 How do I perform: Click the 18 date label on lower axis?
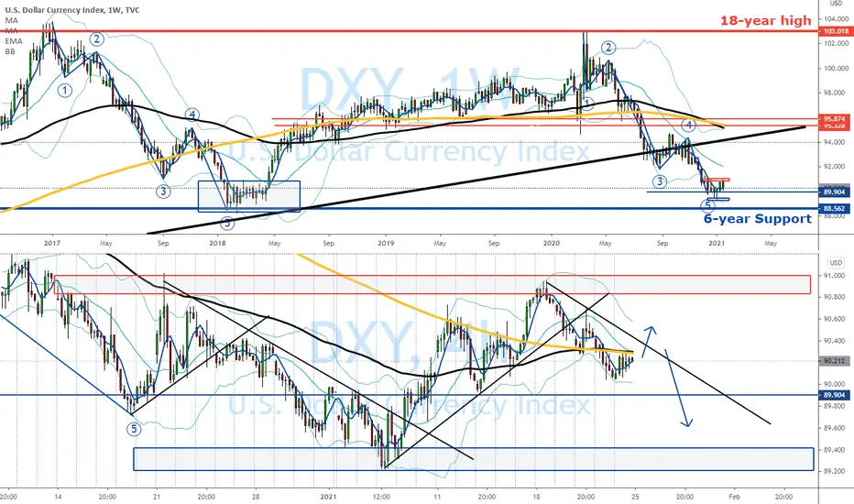point(536,497)
